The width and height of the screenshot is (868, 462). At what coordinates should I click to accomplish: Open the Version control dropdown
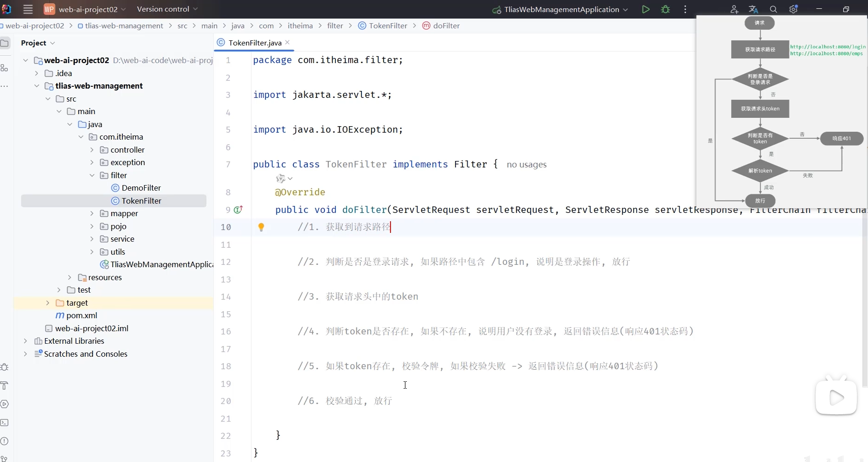[x=167, y=9]
